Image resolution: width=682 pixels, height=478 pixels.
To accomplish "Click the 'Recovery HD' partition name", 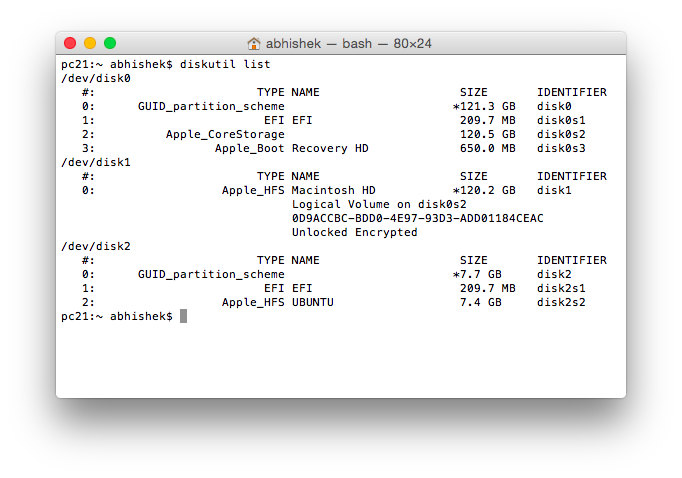I will 330,148.
